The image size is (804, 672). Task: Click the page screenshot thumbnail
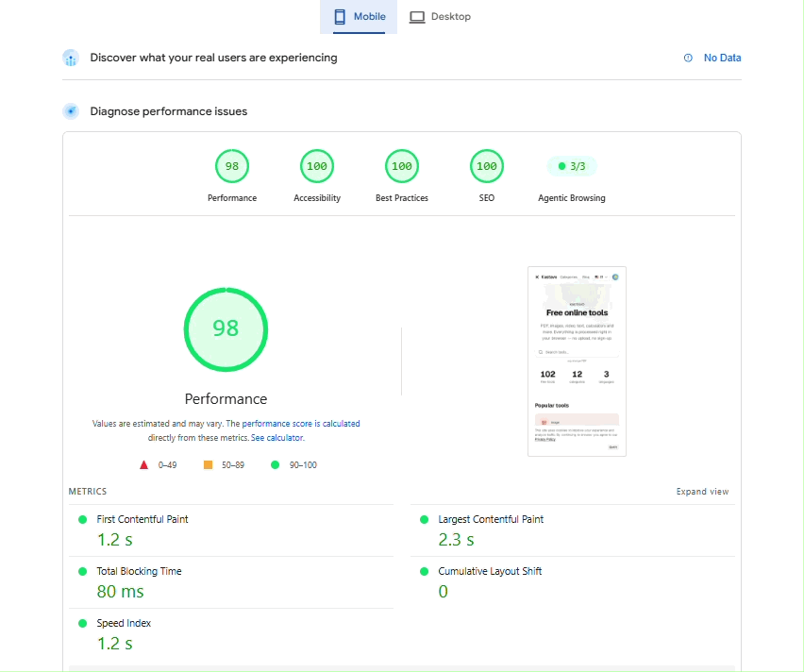tap(577, 361)
